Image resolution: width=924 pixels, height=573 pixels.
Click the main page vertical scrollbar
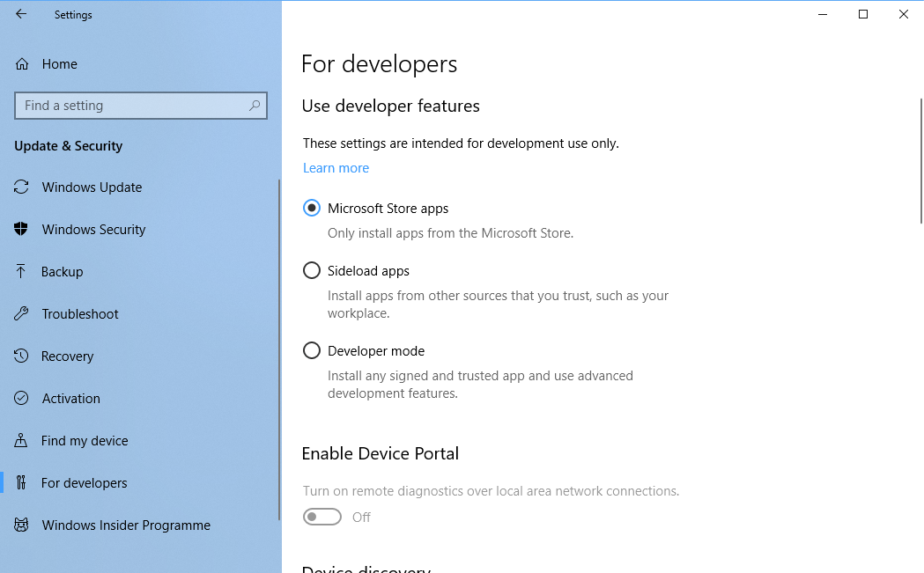click(921, 161)
